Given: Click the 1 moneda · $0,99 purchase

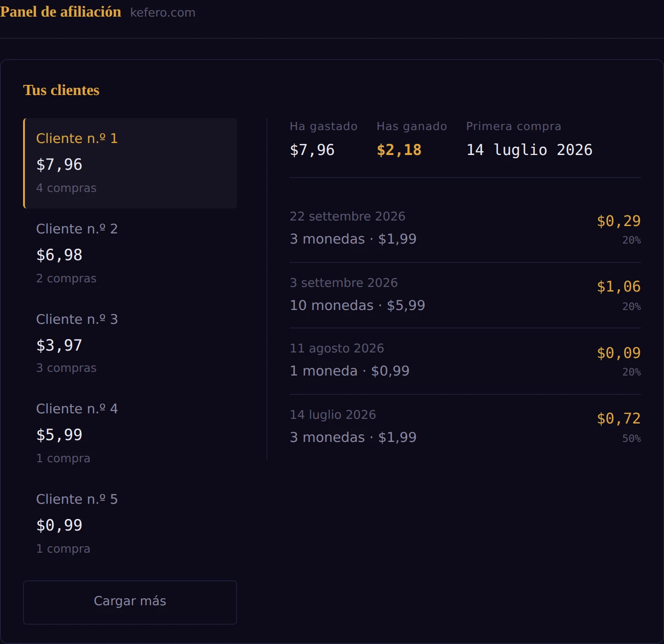Looking at the screenshot, I should [x=350, y=371].
